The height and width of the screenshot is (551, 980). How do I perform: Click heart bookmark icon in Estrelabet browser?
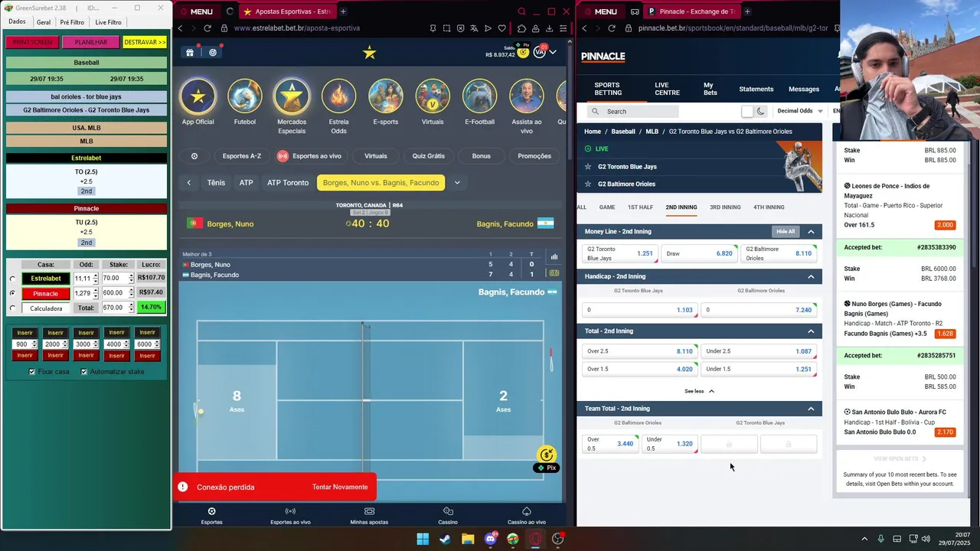(x=501, y=28)
